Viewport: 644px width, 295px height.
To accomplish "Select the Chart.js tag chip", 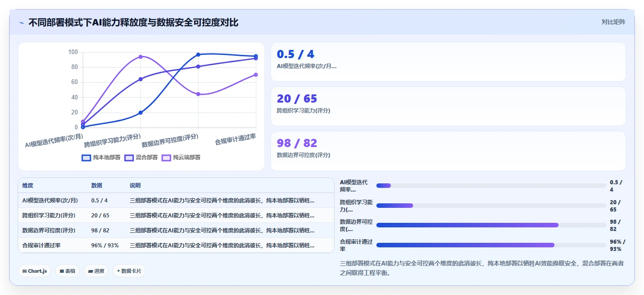I will [35, 271].
